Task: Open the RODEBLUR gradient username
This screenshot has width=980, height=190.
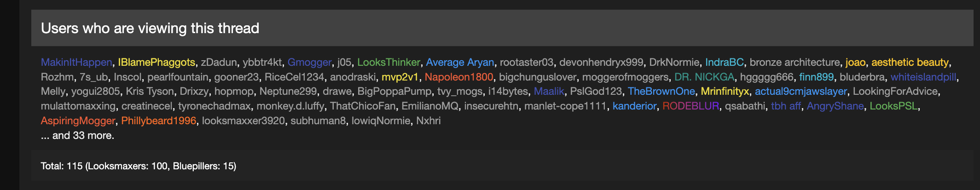Action: pos(690,106)
